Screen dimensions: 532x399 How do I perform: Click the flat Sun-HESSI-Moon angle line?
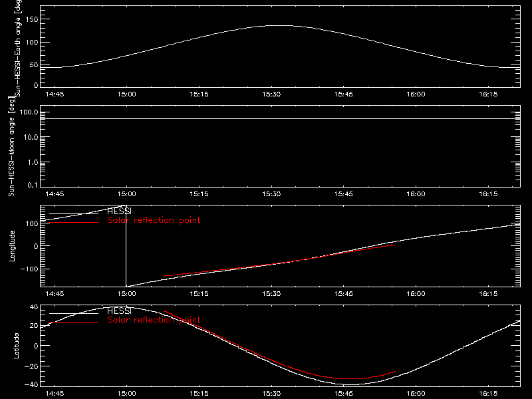[280, 119]
